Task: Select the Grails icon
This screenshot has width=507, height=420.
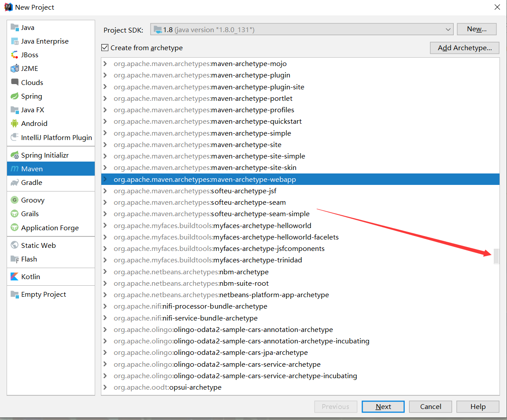Action: (15, 214)
